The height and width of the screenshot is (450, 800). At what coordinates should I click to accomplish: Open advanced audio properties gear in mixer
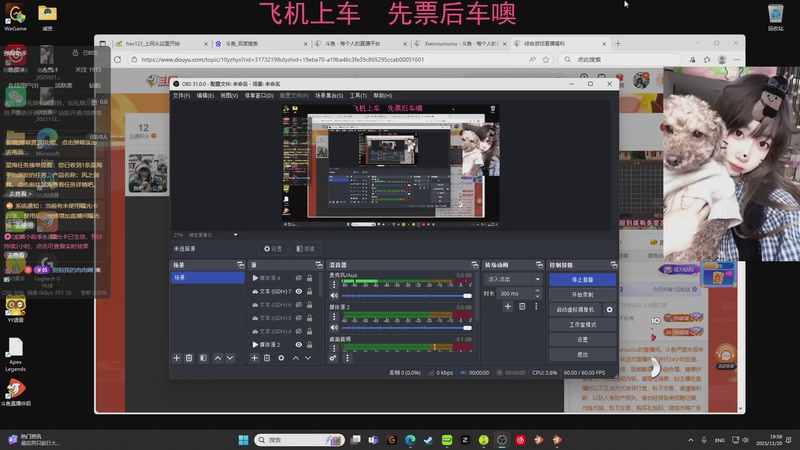[x=333, y=358]
